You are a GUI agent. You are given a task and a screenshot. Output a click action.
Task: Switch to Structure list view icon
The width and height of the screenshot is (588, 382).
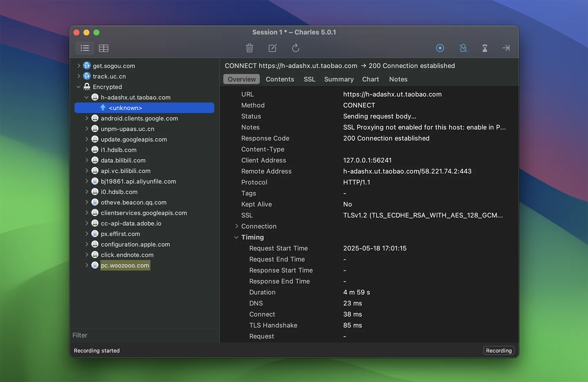pos(85,48)
